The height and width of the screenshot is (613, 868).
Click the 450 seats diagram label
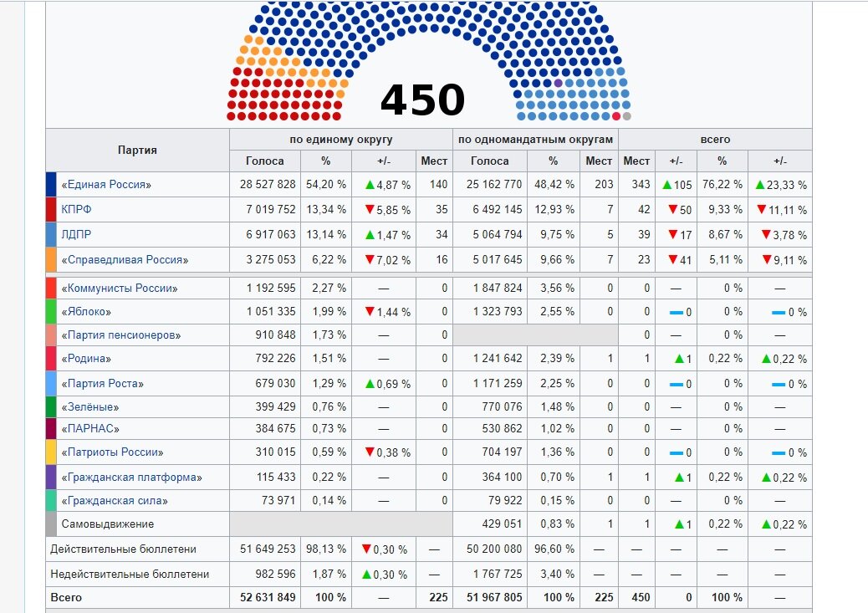pyautogui.click(x=422, y=100)
